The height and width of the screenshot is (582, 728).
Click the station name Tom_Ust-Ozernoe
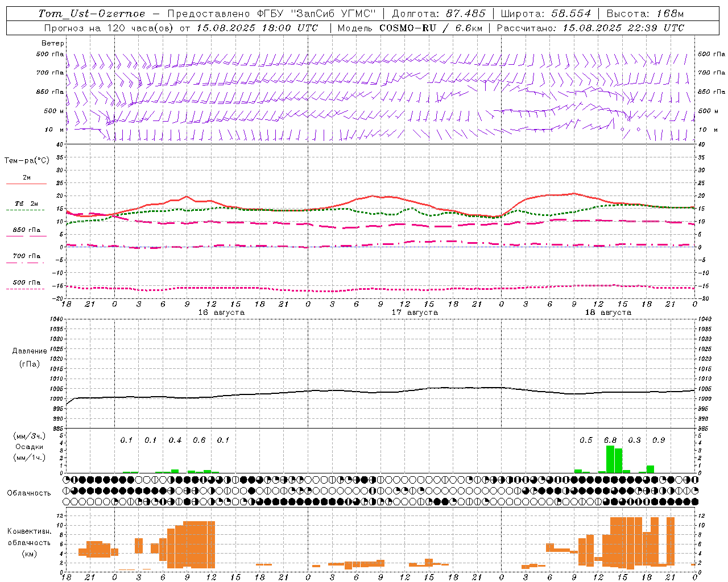click(x=92, y=14)
